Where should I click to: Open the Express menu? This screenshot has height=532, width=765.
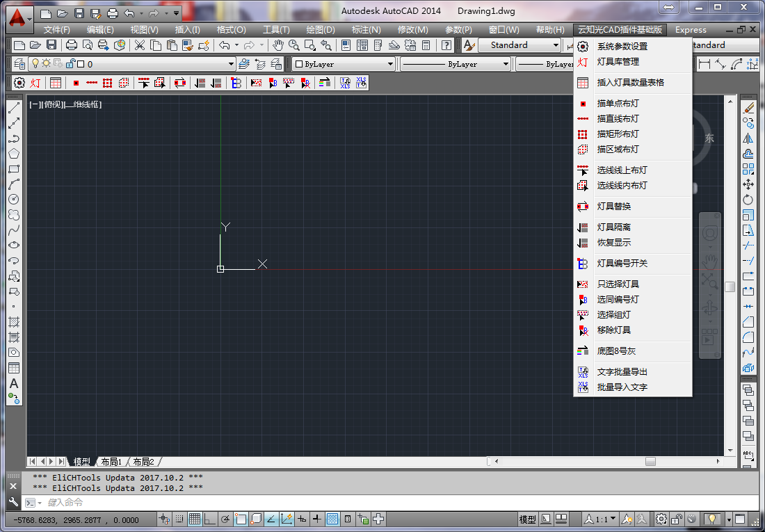coord(691,30)
